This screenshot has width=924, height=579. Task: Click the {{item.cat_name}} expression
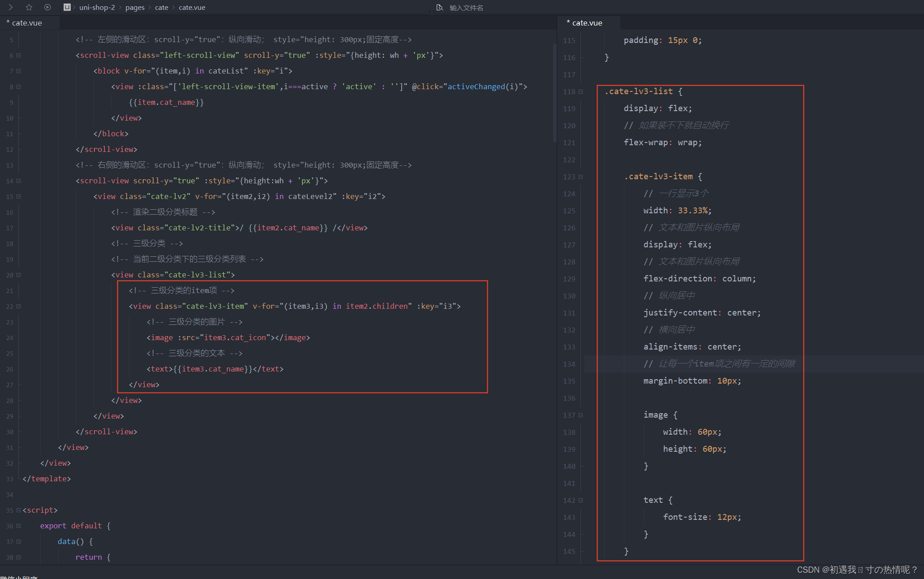pos(167,102)
